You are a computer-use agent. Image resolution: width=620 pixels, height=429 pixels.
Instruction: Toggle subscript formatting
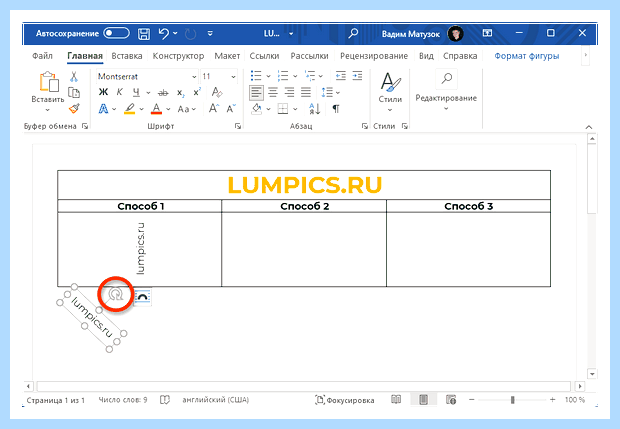181,93
